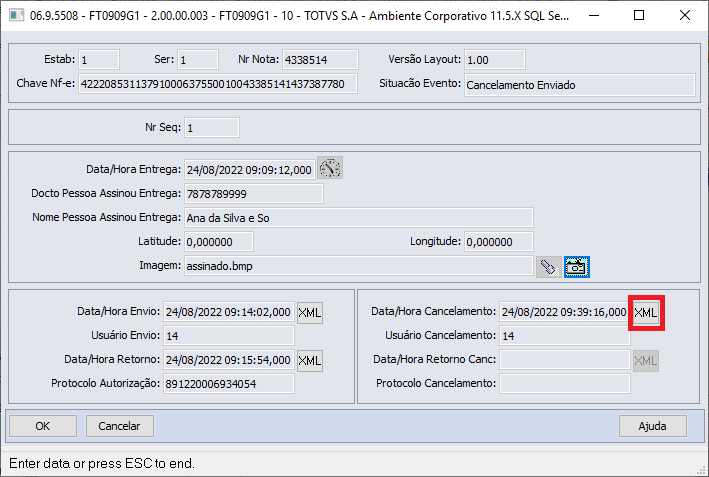Click the Latitude field
Image resolution: width=709 pixels, height=477 pixels.
(219, 241)
